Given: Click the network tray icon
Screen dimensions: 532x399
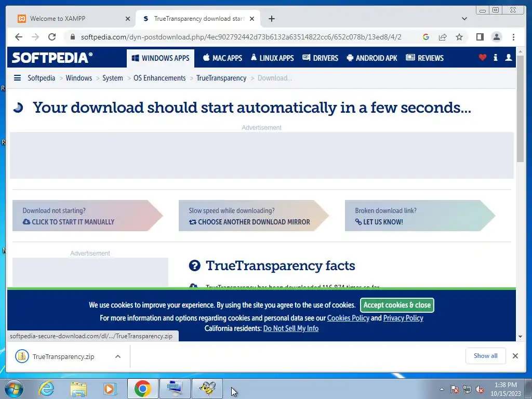Looking at the screenshot, I should pyautogui.click(x=467, y=390).
